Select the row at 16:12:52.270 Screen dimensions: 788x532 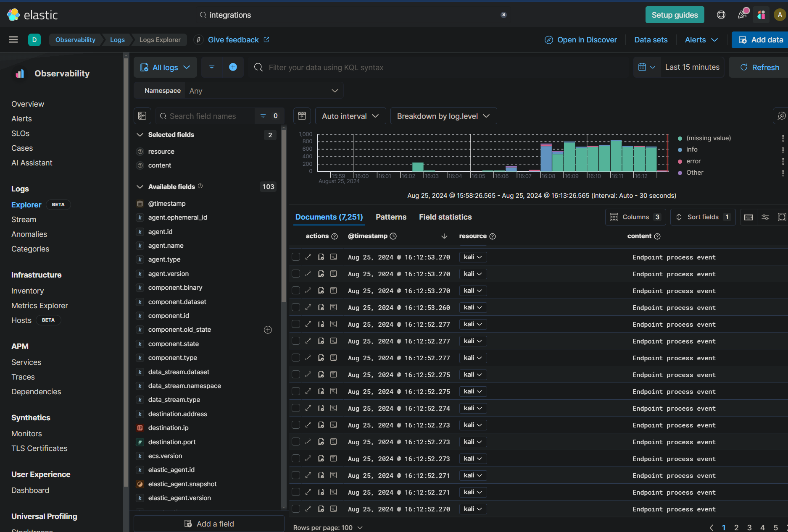[296, 509]
